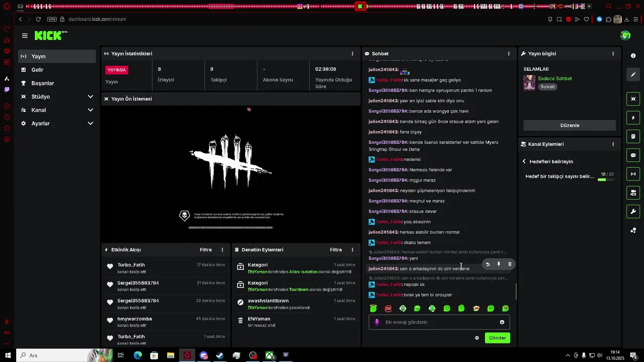Click the browser back arrow
The height and width of the screenshot is (362, 644).
click(x=20, y=19)
